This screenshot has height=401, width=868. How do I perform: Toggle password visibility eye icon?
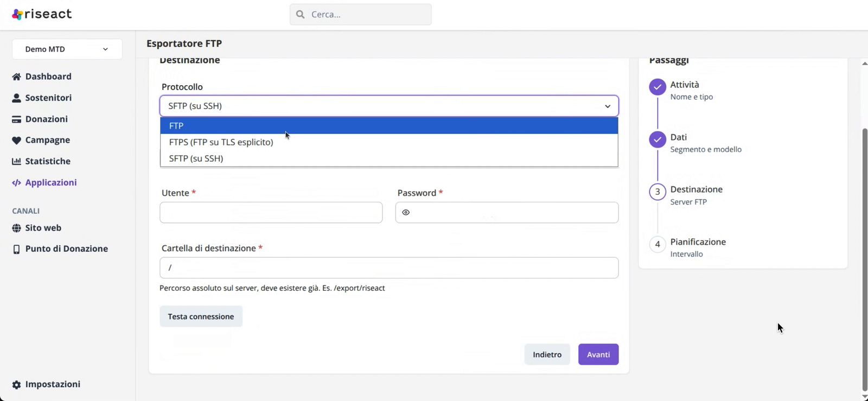[x=406, y=212]
